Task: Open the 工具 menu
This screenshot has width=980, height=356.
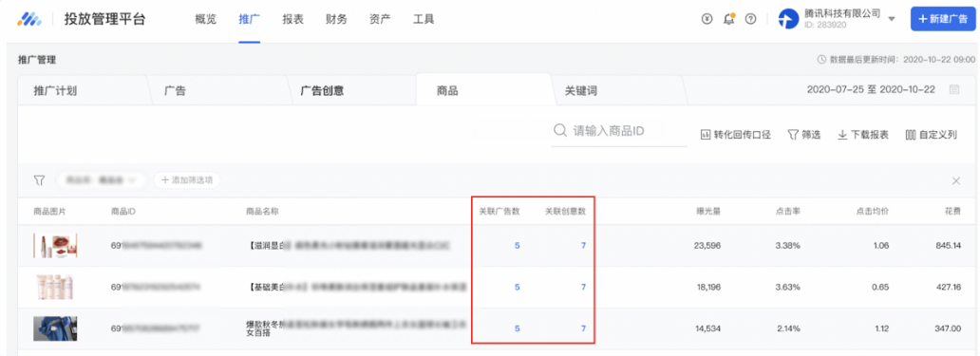Action: pyautogui.click(x=424, y=19)
